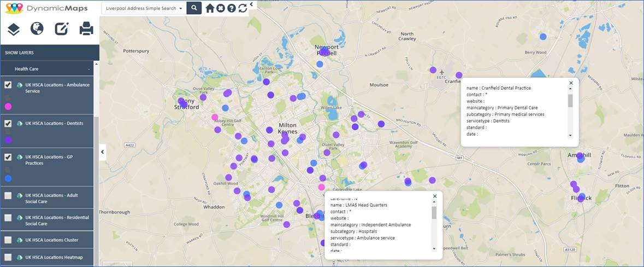Click the Cranfield popup scrollbar thumb
The image size is (644, 267).
click(x=570, y=100)
